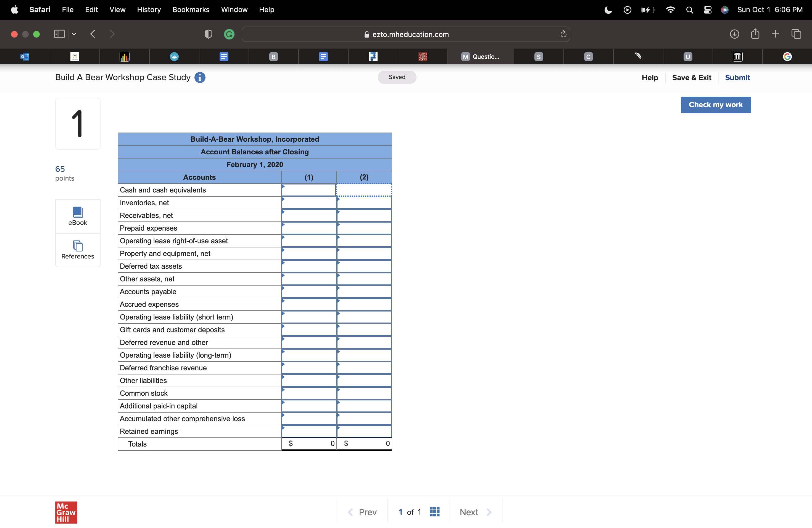Open the Bookmarks menu
The height and width of the screenshot is (528, 812).
(191, 10)
